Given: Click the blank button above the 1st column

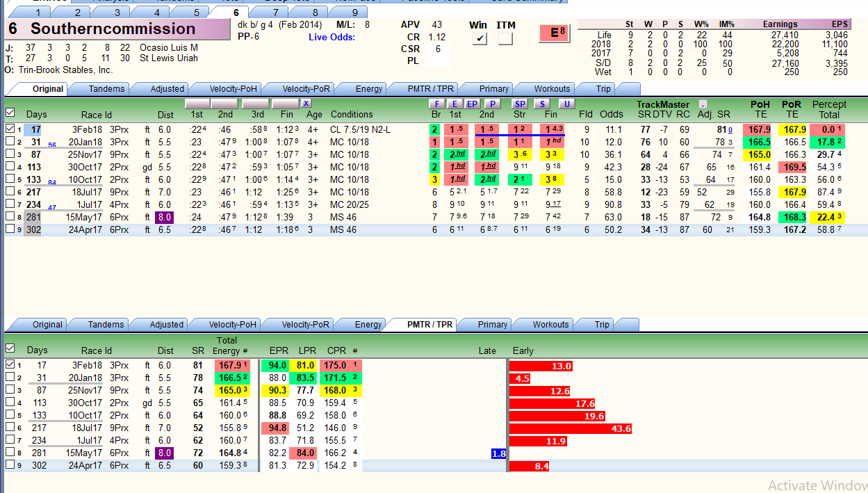Looking at the screenshot, I should pos(197,104).
